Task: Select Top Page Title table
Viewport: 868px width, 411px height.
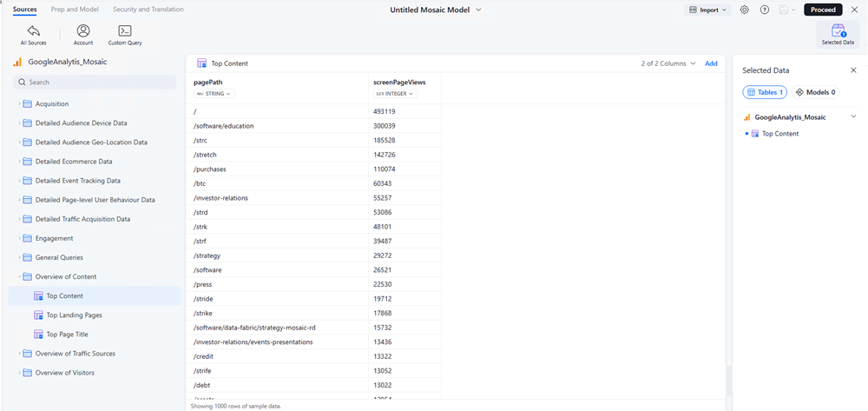Action: pyautogui.click(x=67, y=335)
